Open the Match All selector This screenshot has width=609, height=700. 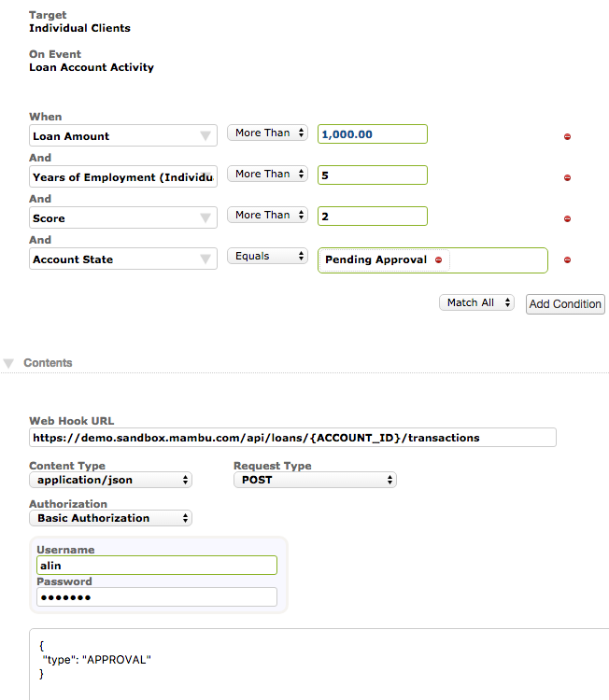point(476,302)
